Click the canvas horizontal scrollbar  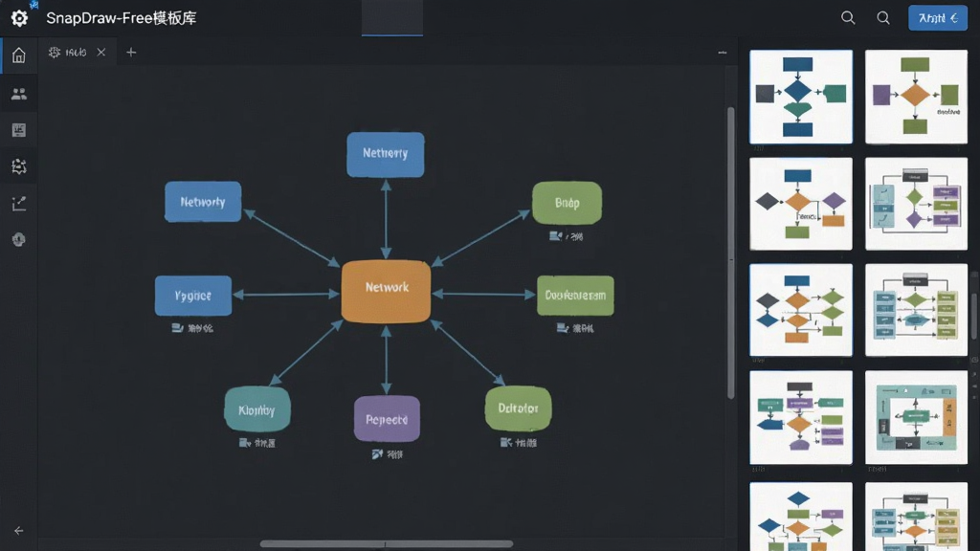click(387, 544)
